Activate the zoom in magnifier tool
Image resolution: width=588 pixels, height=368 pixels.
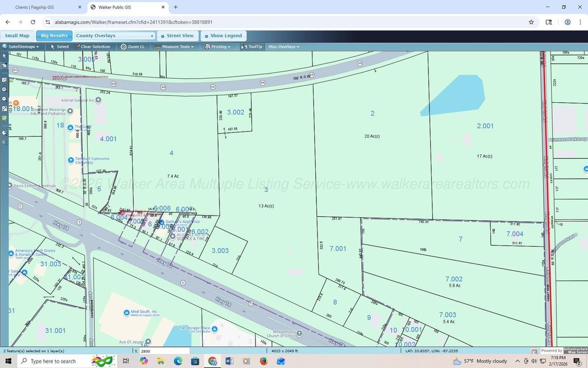tap(4, 89)
